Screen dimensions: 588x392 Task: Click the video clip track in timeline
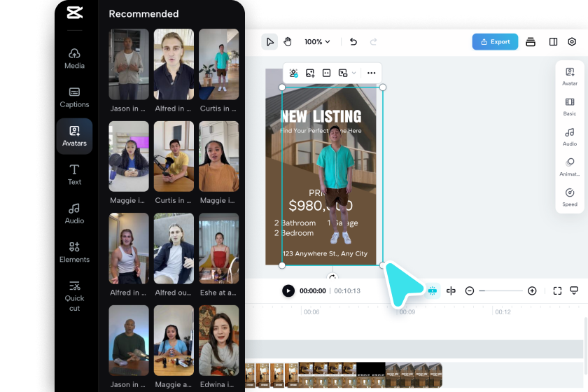pos(344,374)
